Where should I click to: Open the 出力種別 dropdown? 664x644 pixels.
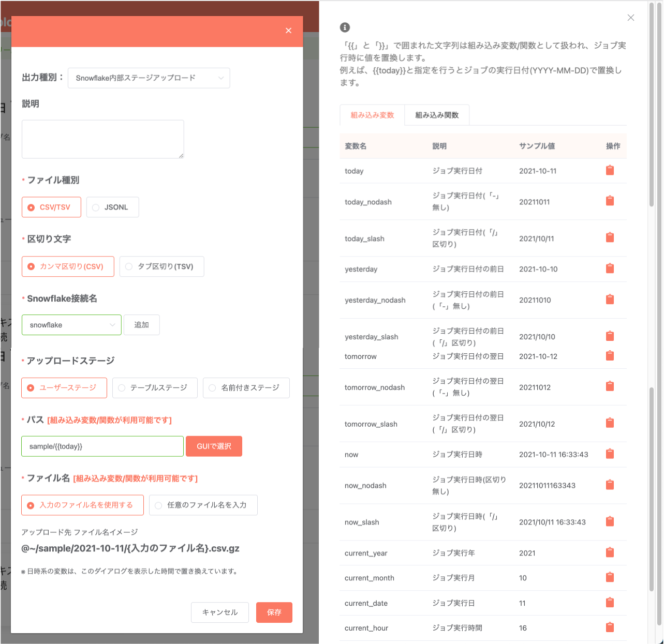click(x=149, y=78)
